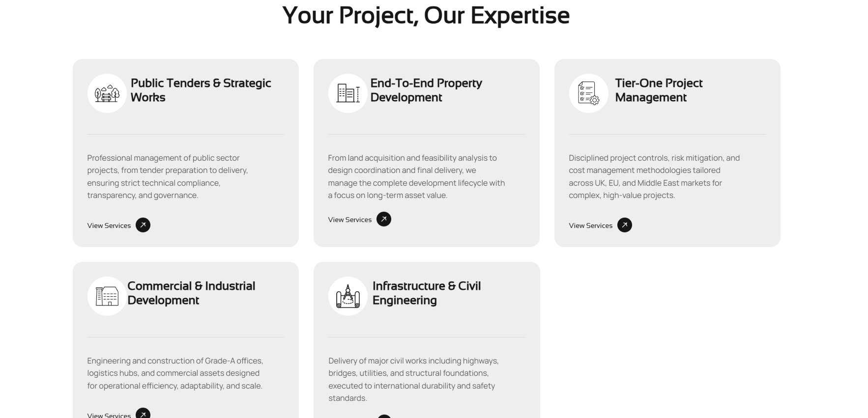Click arrow icon under Project Management description
This screenshot has width=868, height=418.
[625, 225]
